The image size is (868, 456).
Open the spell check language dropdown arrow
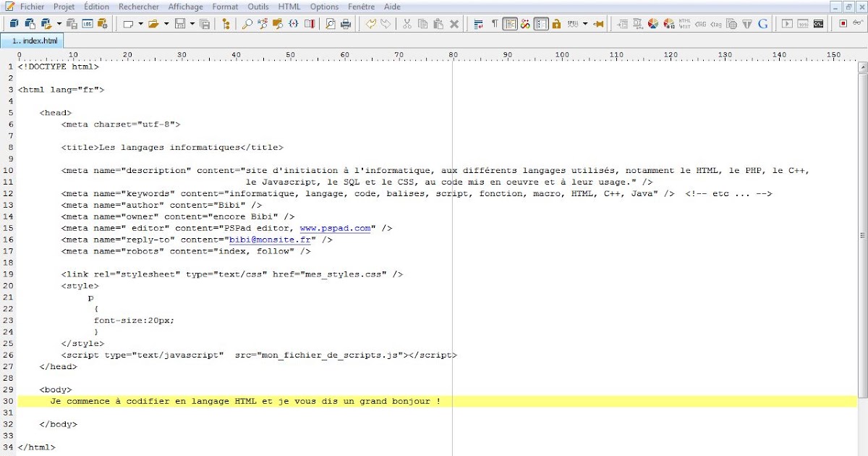[585, 24]
